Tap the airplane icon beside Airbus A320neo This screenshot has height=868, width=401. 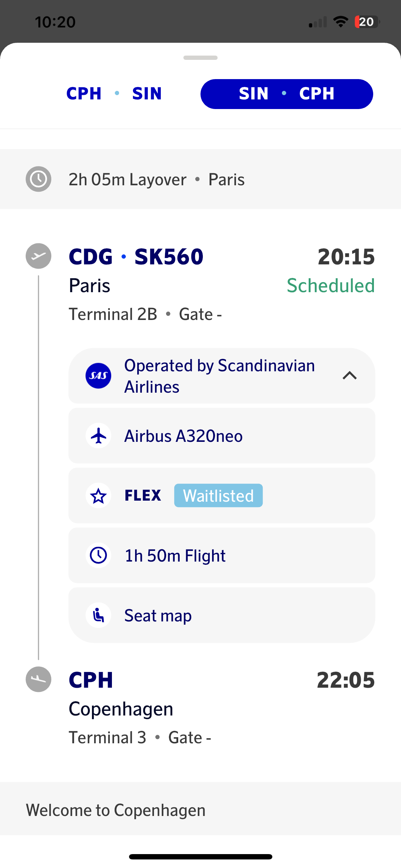coord(98,436)
